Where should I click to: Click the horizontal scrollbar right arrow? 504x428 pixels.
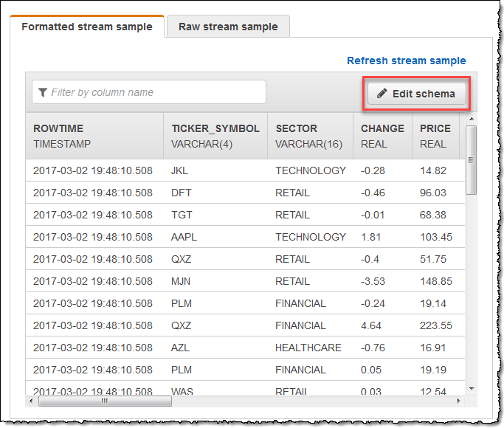point(458,401)
